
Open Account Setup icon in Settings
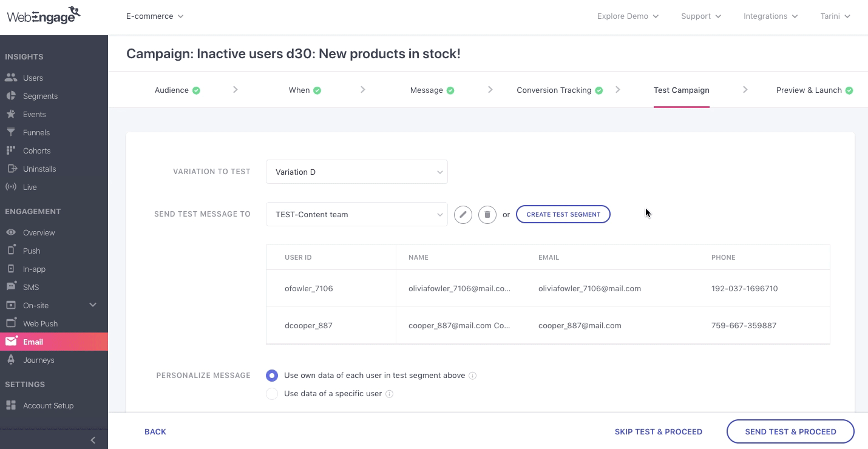point(11,405)
